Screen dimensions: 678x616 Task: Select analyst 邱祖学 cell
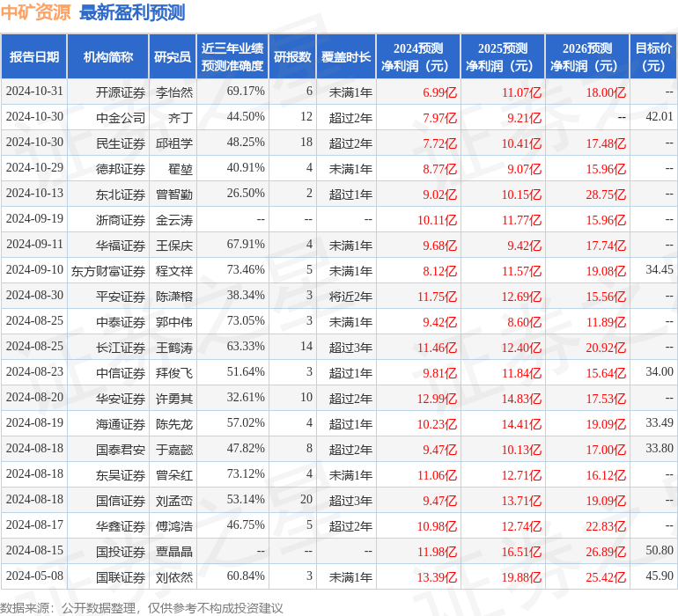point(174,143)
